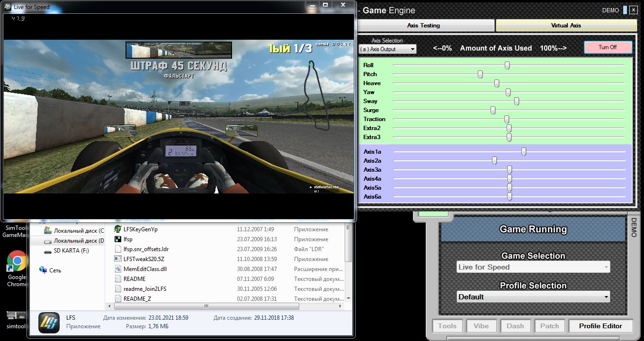
Task: Open the Profile Selection dropdown
Action: (533, 297)
